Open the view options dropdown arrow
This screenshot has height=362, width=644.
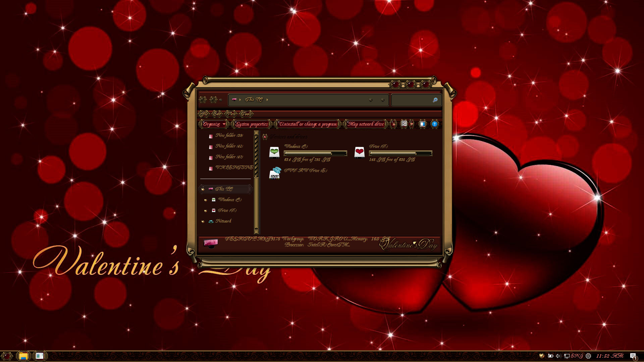tap(412, 124)
